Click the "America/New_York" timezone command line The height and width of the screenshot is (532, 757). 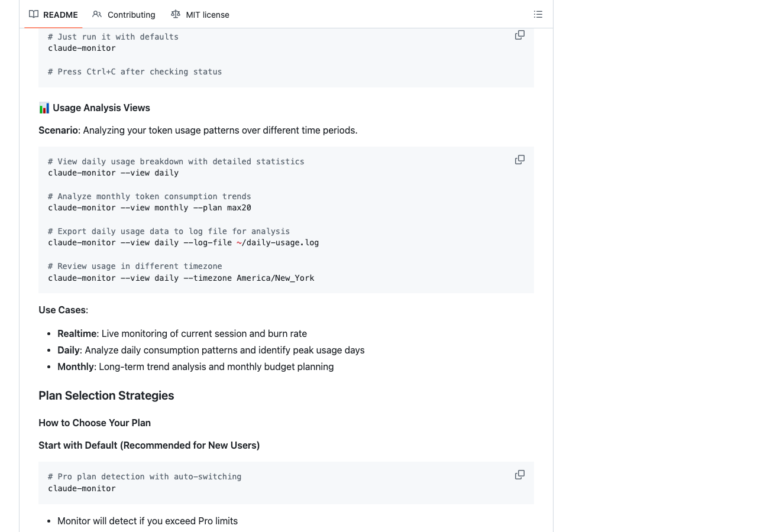click(x=181, y=278)
